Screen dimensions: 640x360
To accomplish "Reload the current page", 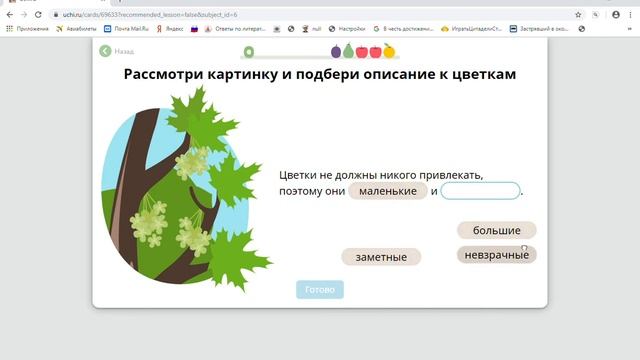I will (38, 15).
